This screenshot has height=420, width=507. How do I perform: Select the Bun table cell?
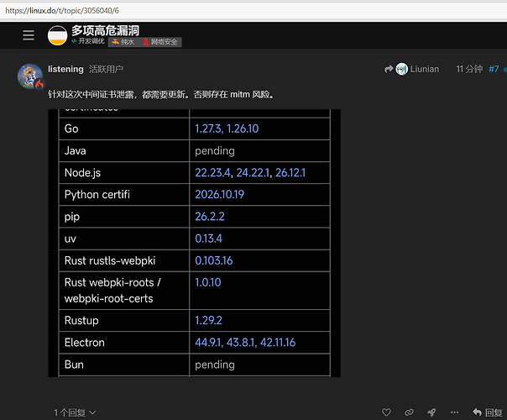click(x=124, y=365)
